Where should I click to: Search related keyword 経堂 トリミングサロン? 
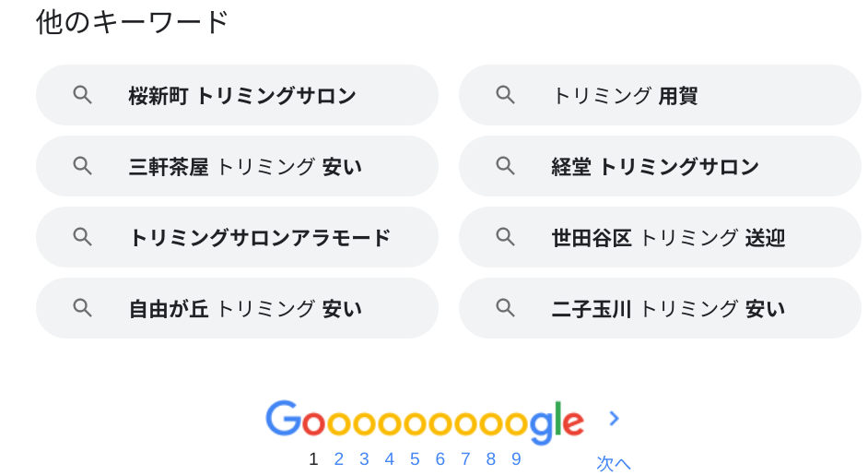[655, 167]
